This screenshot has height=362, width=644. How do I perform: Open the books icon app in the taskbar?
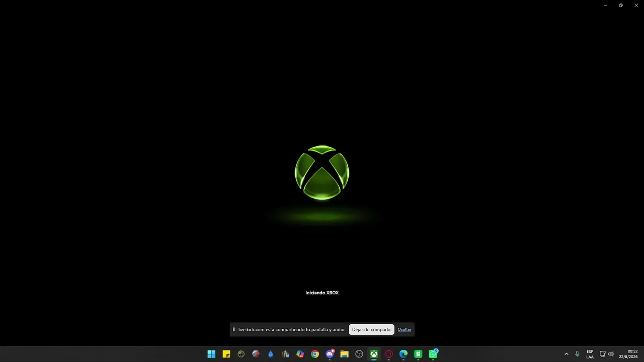[285, 354]
